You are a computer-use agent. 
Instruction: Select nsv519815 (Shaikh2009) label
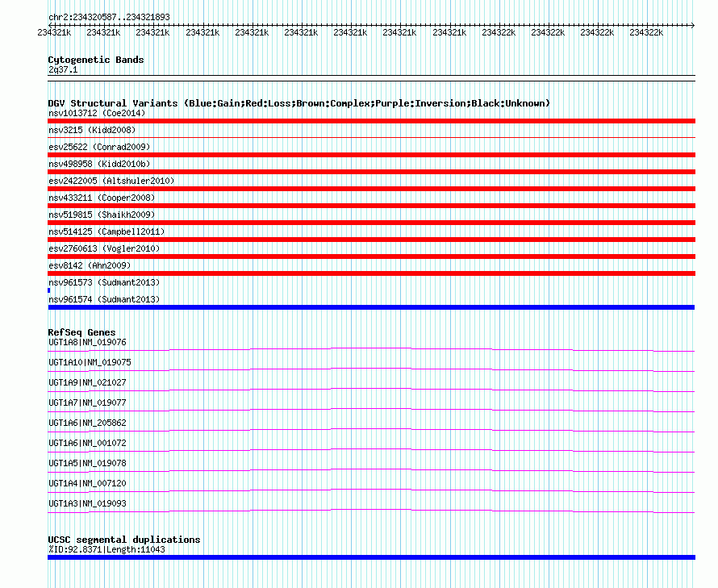[102, 215]
